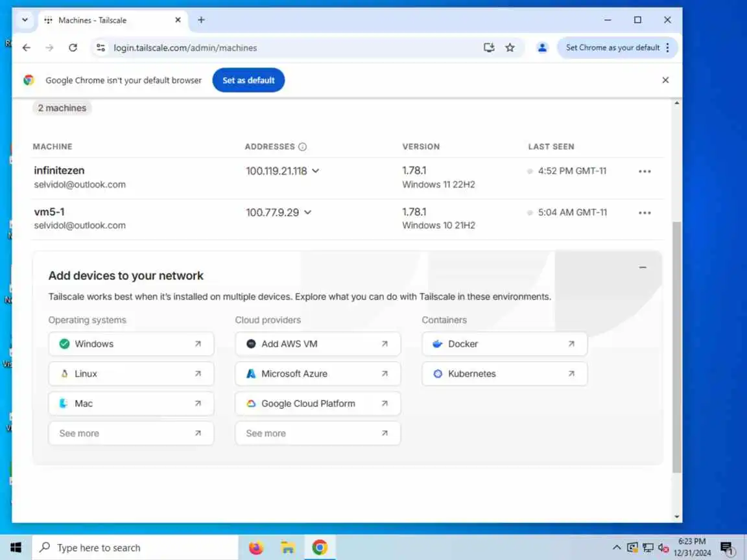Click the scrollbar up arrow

tap(676, 103)
